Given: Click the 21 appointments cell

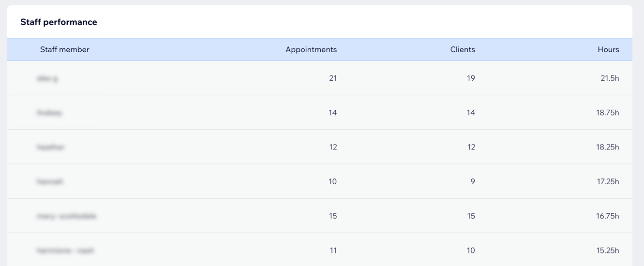Looking at the screenshot, I should [x=333, y=78].
